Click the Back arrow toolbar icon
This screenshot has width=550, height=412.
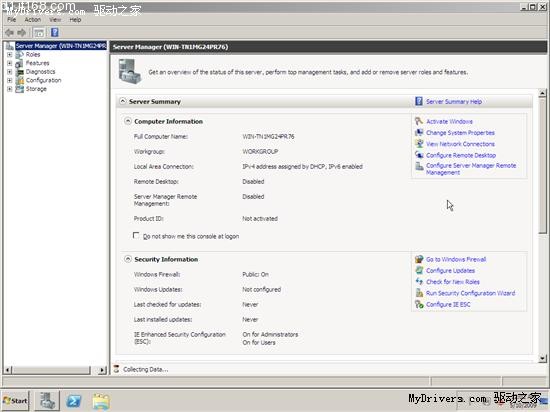pos(9,33)
